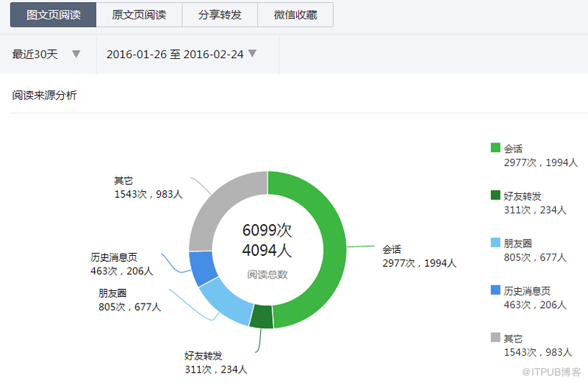Screen dimensions: 588x383
Task: Click the 阅读总数 caption in donut center
Action: [x=267, y=275]
